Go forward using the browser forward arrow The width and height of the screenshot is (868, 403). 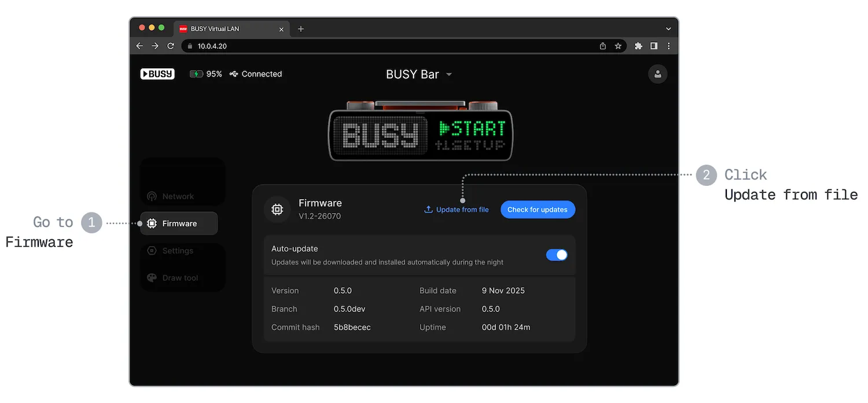[x=155, y=46]
